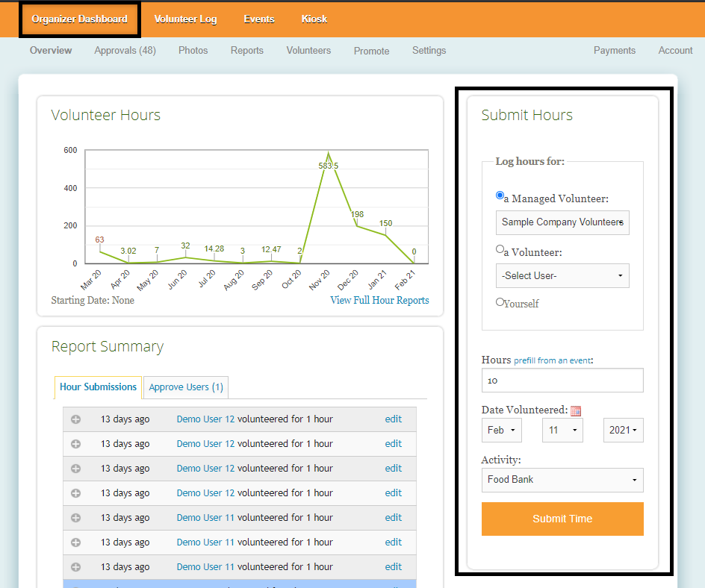Select the Managed Volunteer radio option

500,196
